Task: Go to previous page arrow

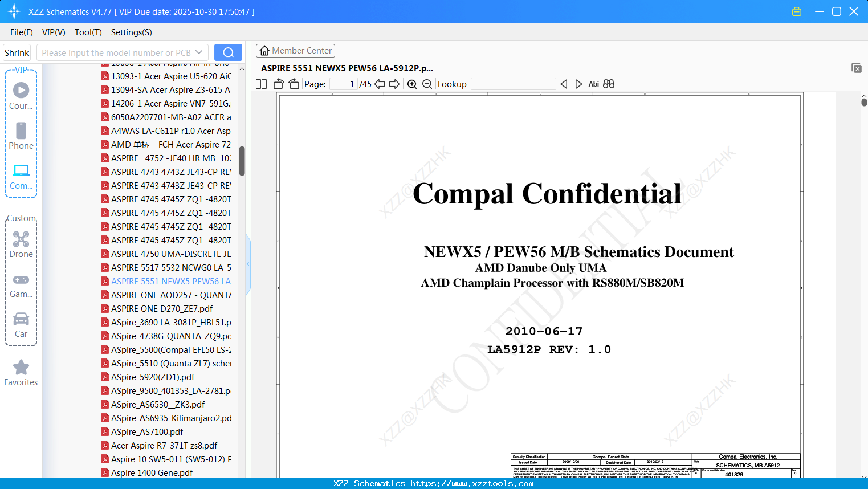Action: [380, 84]
